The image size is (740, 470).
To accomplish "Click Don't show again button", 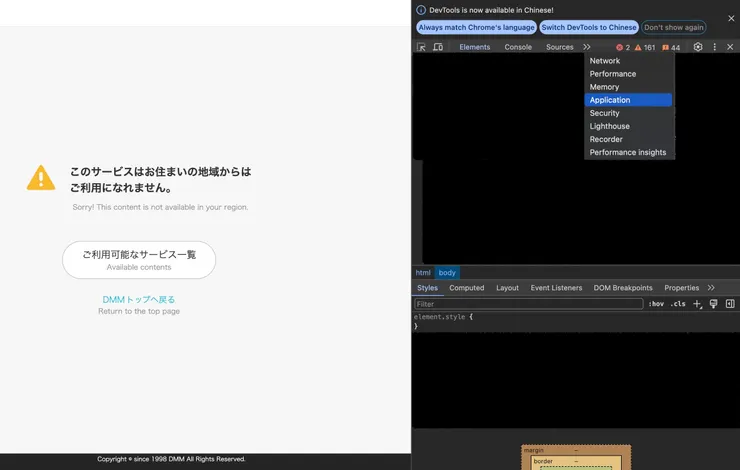I will [673, 27].
